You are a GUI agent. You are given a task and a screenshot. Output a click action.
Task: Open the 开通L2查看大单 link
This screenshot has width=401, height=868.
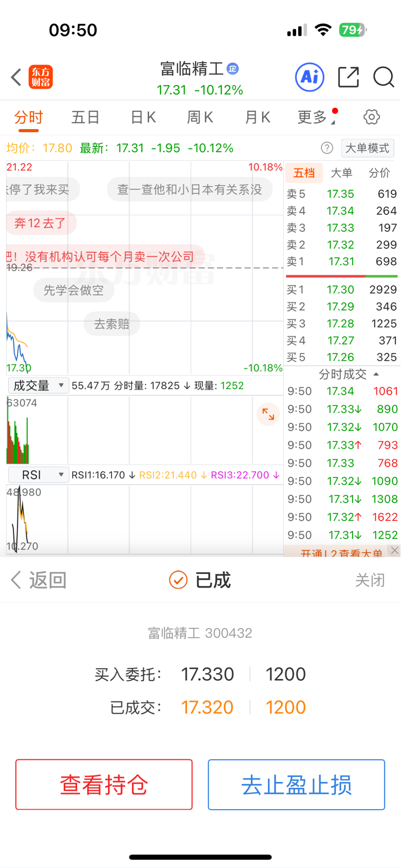pyautogui.click(x=342, y=553)
